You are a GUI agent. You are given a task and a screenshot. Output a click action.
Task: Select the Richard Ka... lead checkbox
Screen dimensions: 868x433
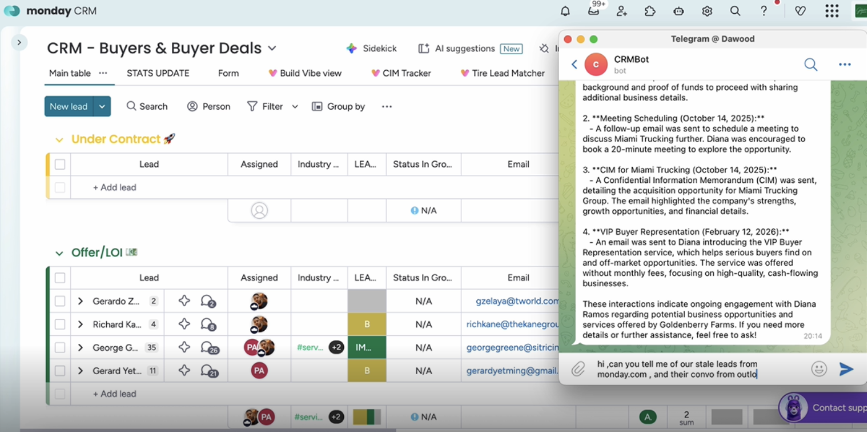pyautogui.click(x=60, y=324)
